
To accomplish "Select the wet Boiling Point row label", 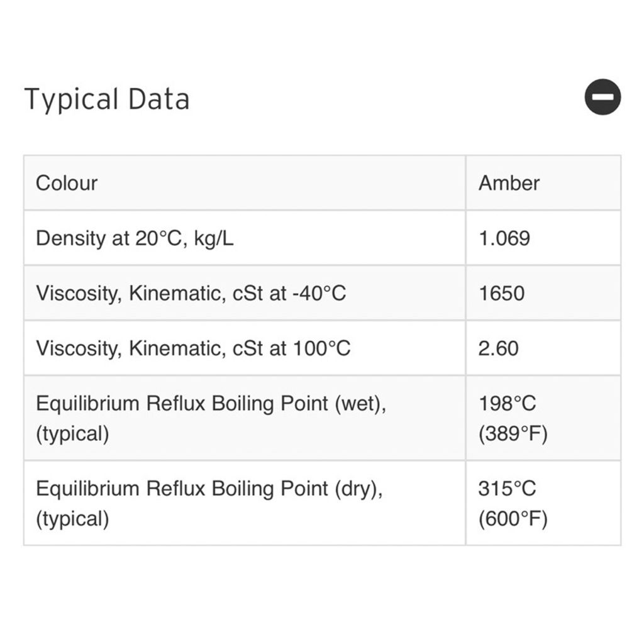I will 211,418.
